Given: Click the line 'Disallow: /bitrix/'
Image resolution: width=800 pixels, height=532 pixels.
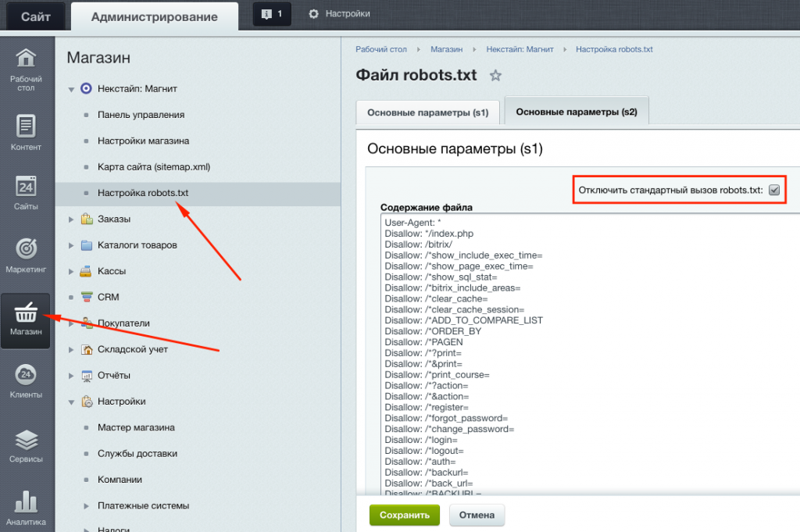Looking at the screenshot, I should 419,245.
